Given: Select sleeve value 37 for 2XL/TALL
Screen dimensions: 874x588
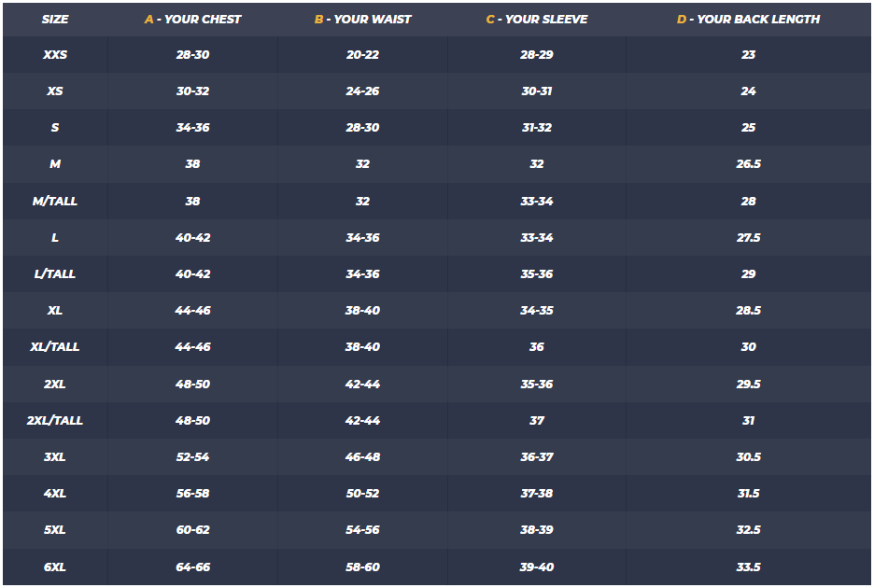Looking at the screenshot, I should tap(537, 421).
